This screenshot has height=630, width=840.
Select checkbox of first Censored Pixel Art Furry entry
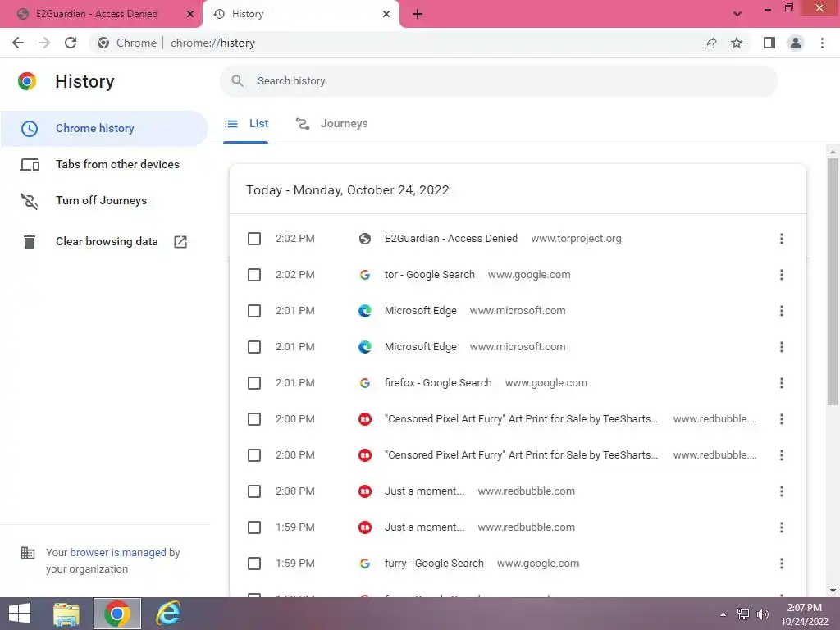pyautogui.click(x=254, y=419)
